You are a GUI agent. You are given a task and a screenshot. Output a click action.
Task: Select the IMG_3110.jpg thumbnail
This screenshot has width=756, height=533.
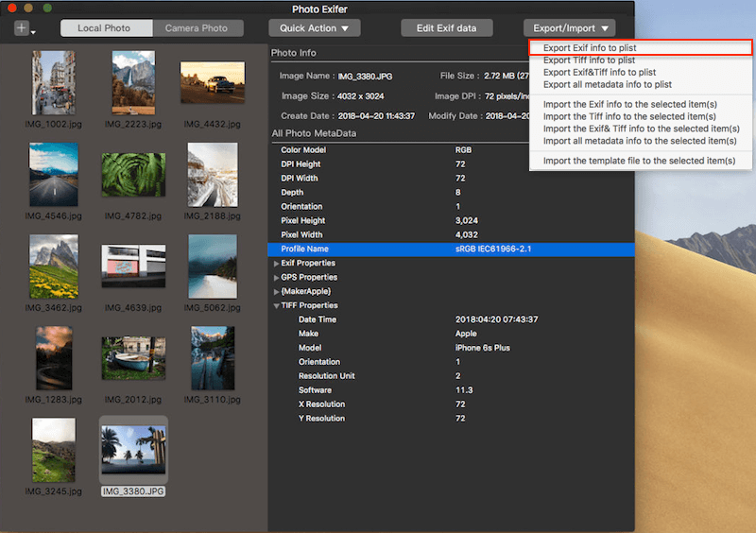(213, 358)
